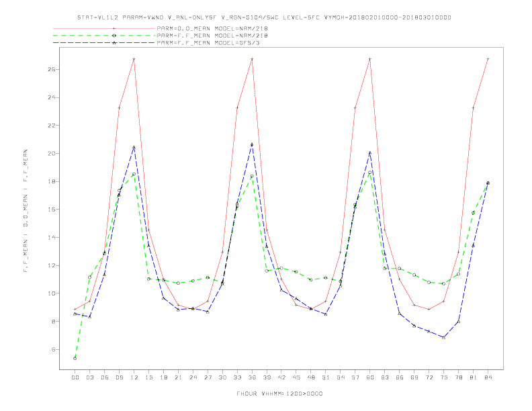Click x-axis tick label 81

pyautogui.click(x=473, y=377)
